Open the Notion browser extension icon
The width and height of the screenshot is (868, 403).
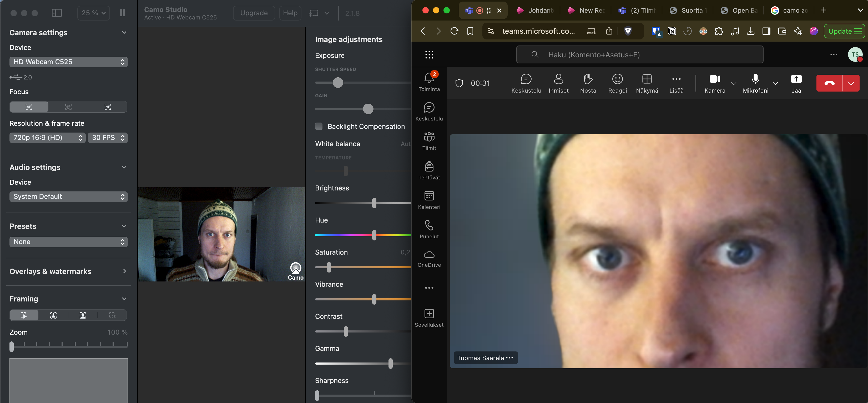click(x=672, y=31)
